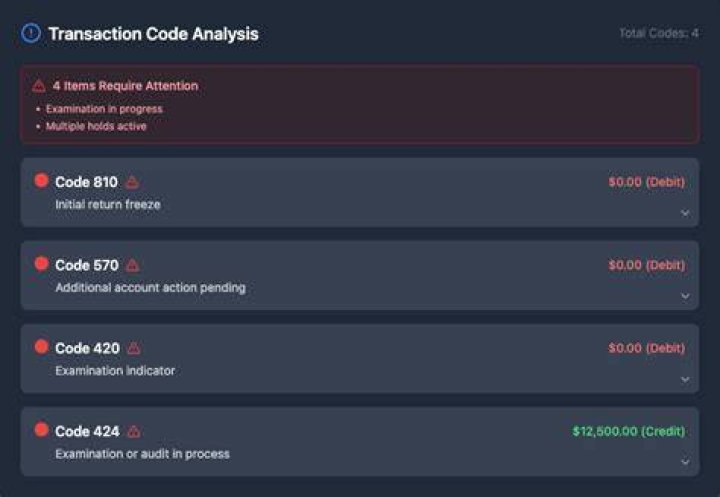Click the warning icon next to Code 570
This screenshot has height=497, width=720.
(x=133, y=265)
